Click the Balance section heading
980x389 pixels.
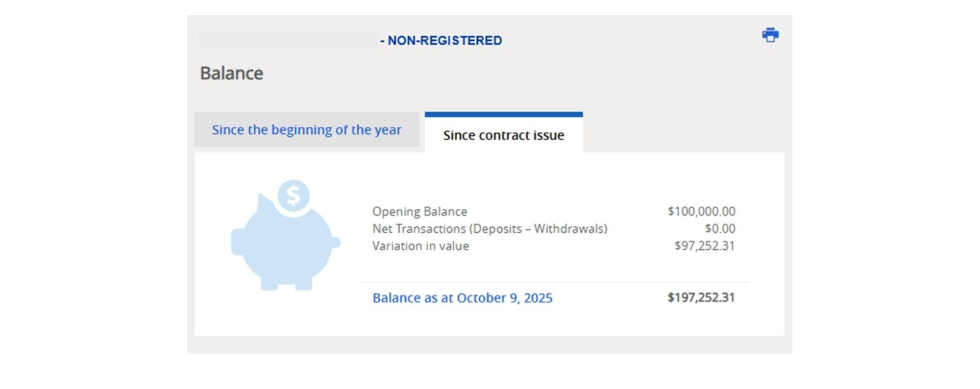[x=231, y=74]
